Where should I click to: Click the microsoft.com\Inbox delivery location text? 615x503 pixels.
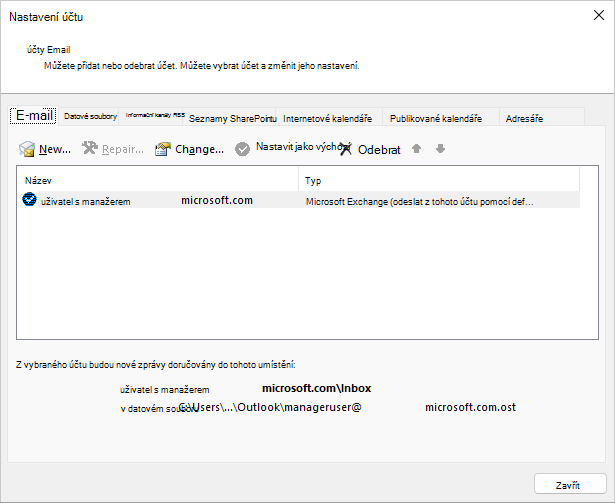[x=317, y=388]
